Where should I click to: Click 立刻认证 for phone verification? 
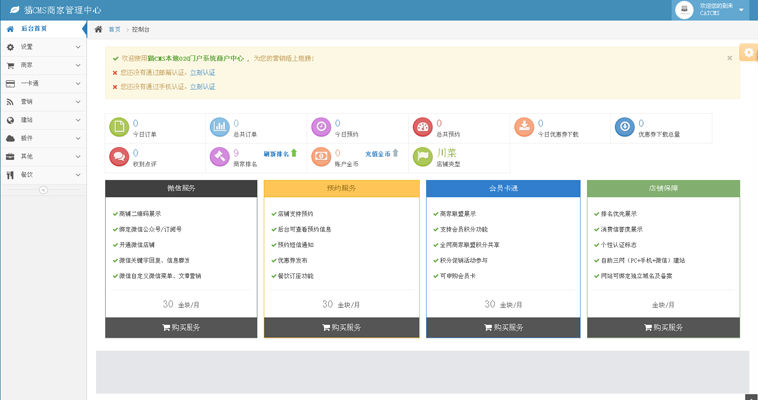(x=203, y=87)
